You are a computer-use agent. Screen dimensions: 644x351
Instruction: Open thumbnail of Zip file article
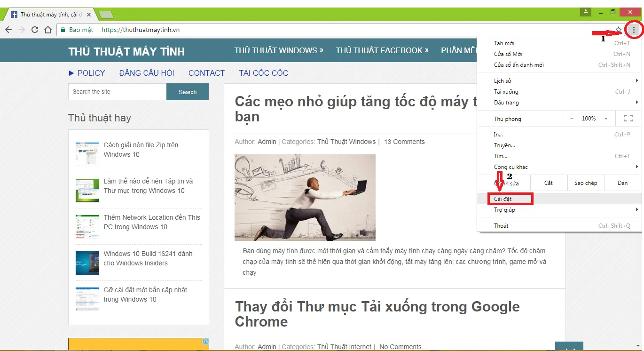click(x=87, y=154)
